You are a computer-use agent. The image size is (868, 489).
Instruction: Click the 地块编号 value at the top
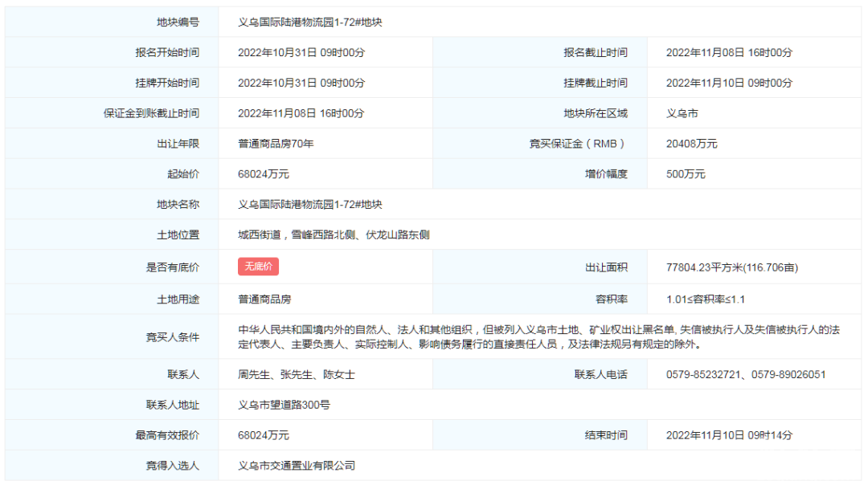309,22
